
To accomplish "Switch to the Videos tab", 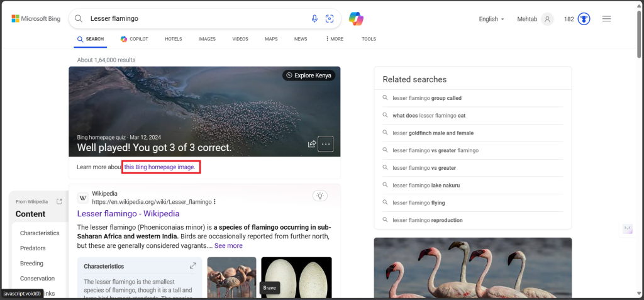I will point(240,39).
